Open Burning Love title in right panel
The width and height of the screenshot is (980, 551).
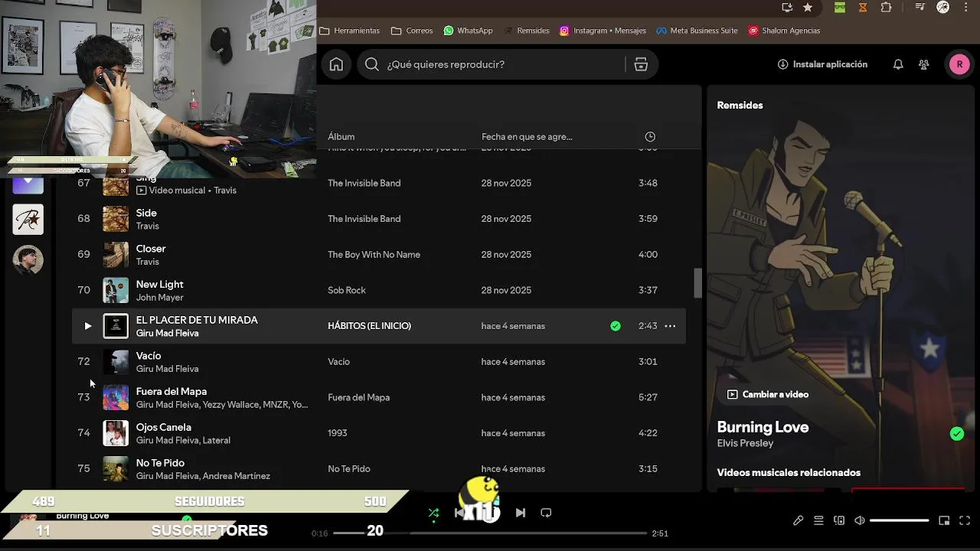pos(763,427)
